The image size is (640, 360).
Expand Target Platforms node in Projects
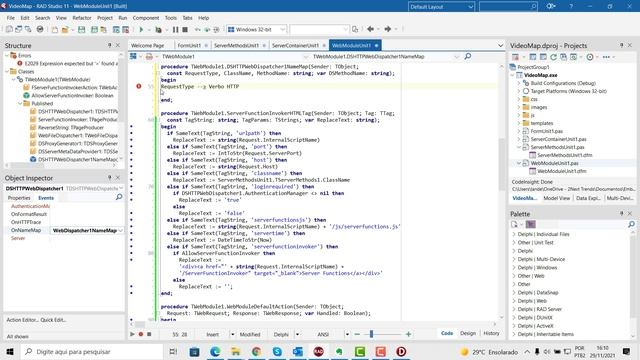pos(519,91)
